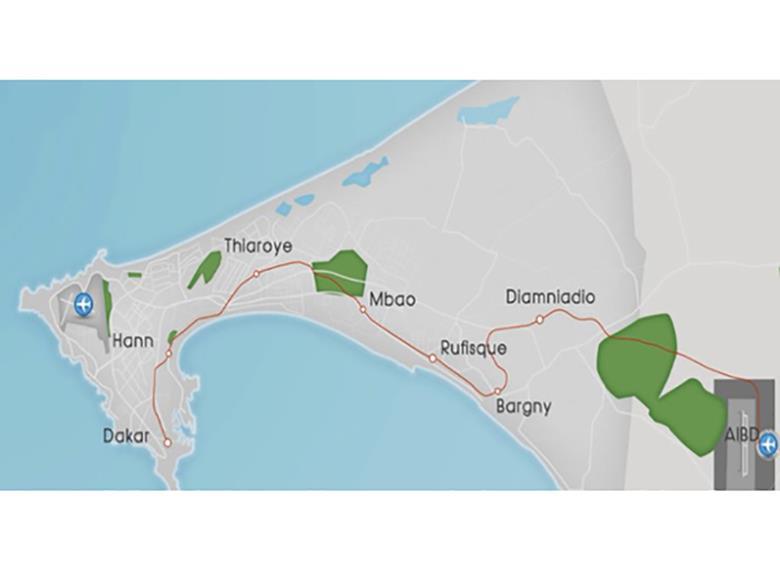Click the Diamniadio text label
780x584 pixels.
point(550,297)
